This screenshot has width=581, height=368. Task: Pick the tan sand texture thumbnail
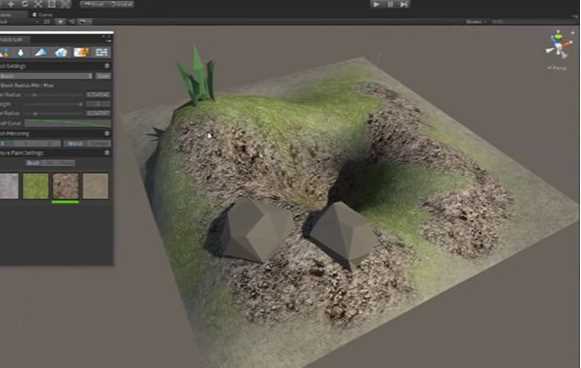tap(96, 186)
